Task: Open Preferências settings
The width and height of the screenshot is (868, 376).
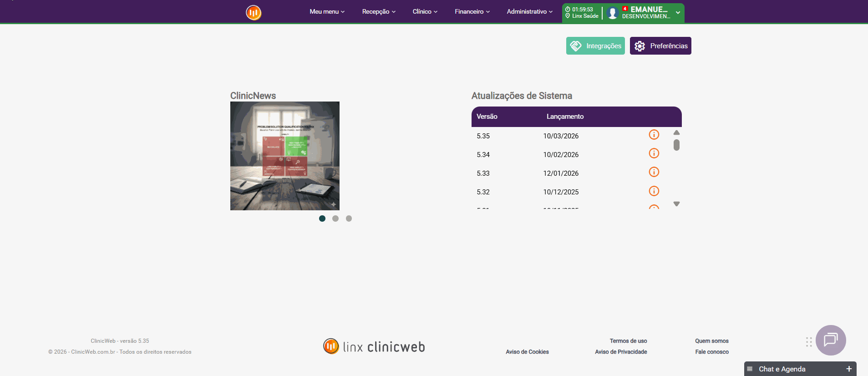Action: 660,46
